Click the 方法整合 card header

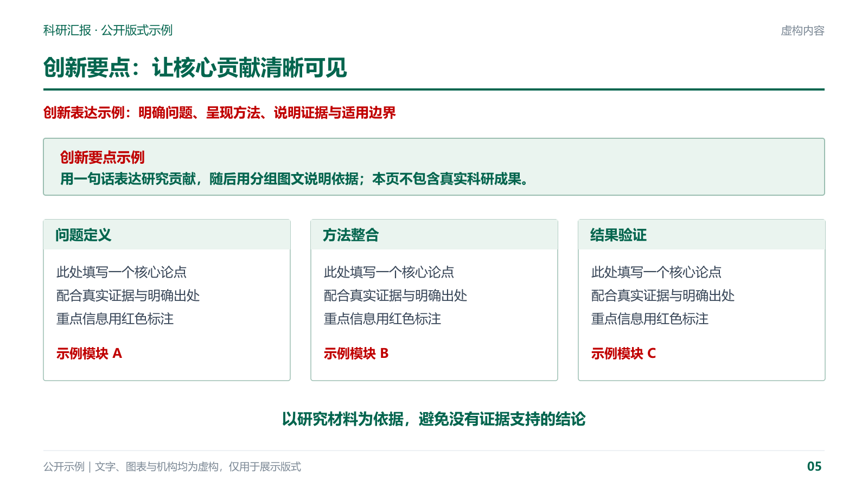[434, 235]
